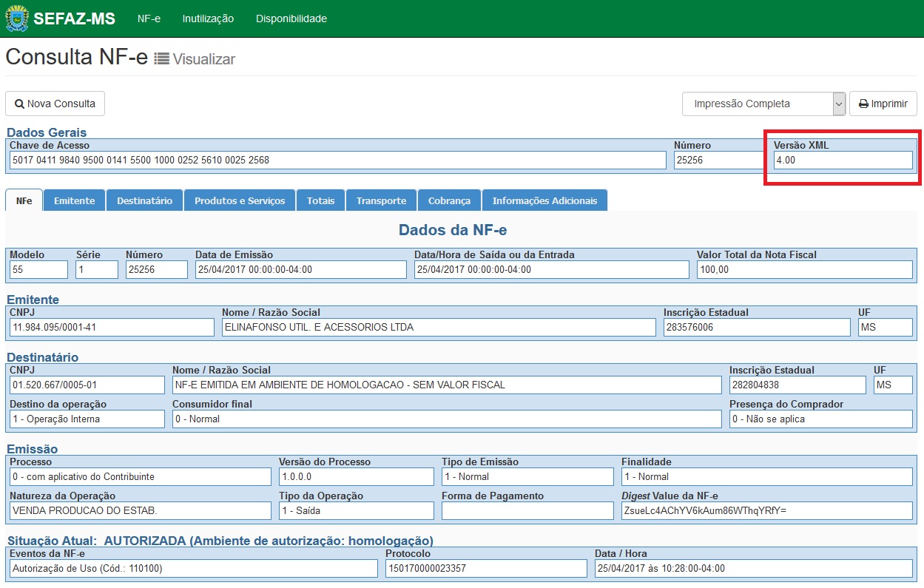This screenshot has width=924, height=588.
Task: Click the Chave de Acesso field
Action: (338, 160)
